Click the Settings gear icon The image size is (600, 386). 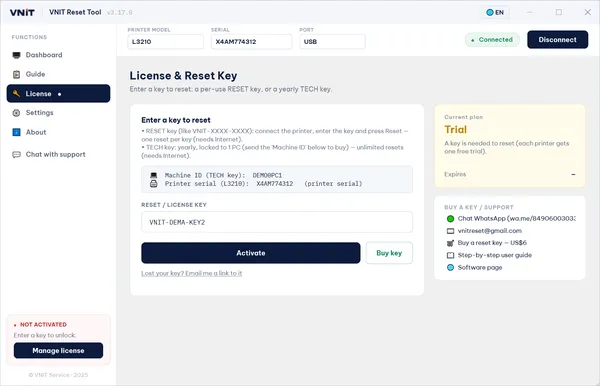pos(16,113)
